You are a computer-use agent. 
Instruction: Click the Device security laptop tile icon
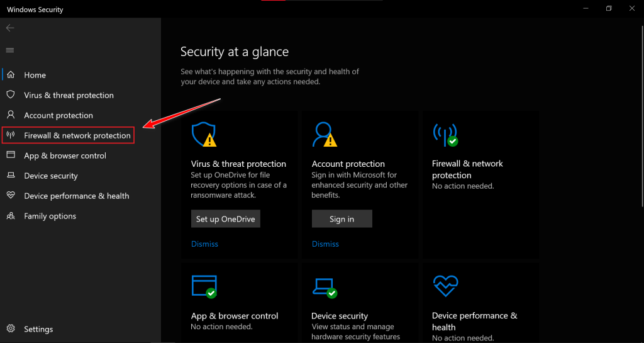[324, 286]
